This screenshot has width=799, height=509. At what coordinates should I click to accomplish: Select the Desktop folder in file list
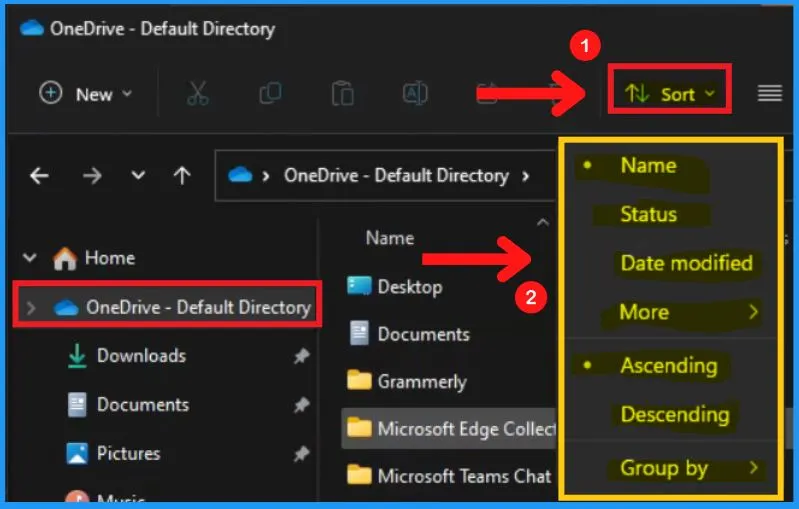click(410, 287)
